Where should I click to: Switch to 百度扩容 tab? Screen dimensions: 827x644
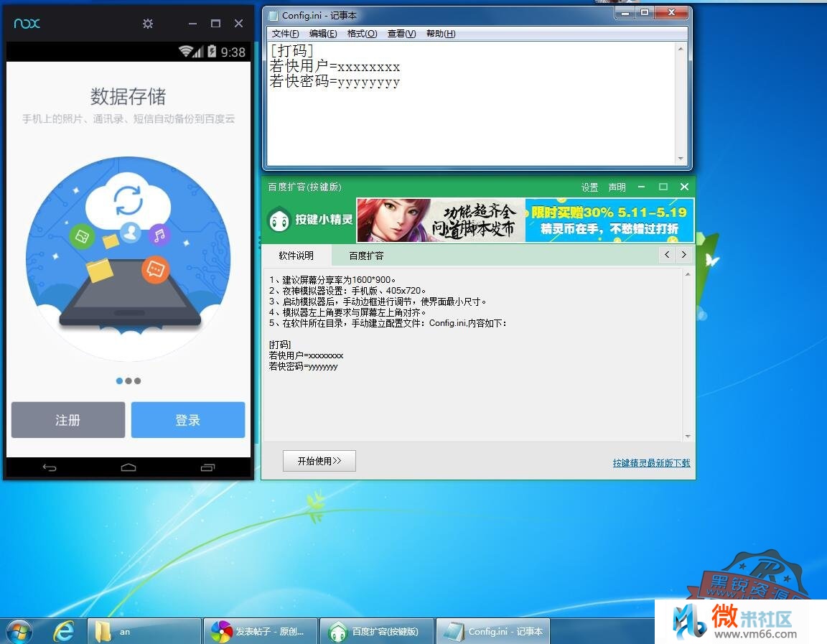(x=367, y=256)
